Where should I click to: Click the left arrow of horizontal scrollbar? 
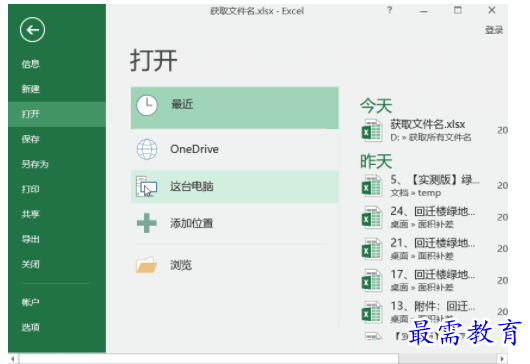[13, 358]
